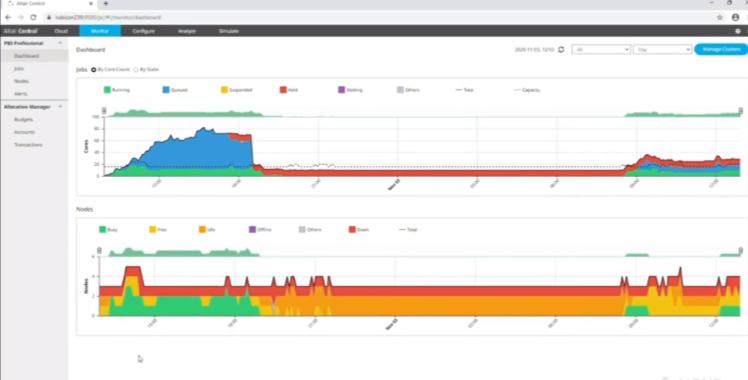Click the browser forward arrow

[x=21, y=17]
